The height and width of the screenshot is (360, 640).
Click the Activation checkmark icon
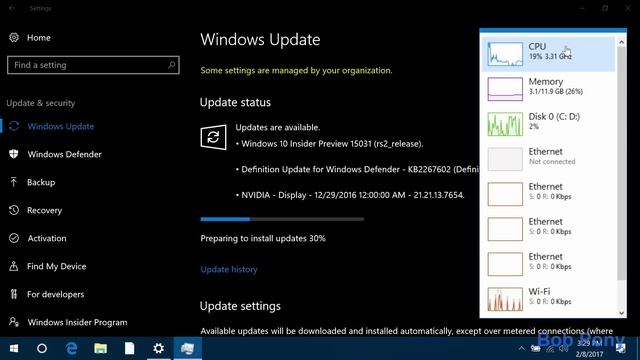click(14, 238)
